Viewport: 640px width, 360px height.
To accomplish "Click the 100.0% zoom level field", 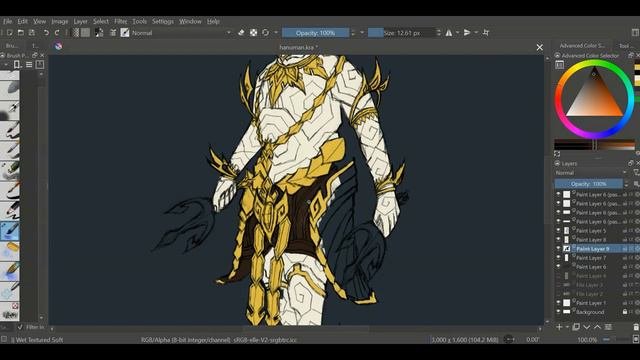I will tap(587, 340).
